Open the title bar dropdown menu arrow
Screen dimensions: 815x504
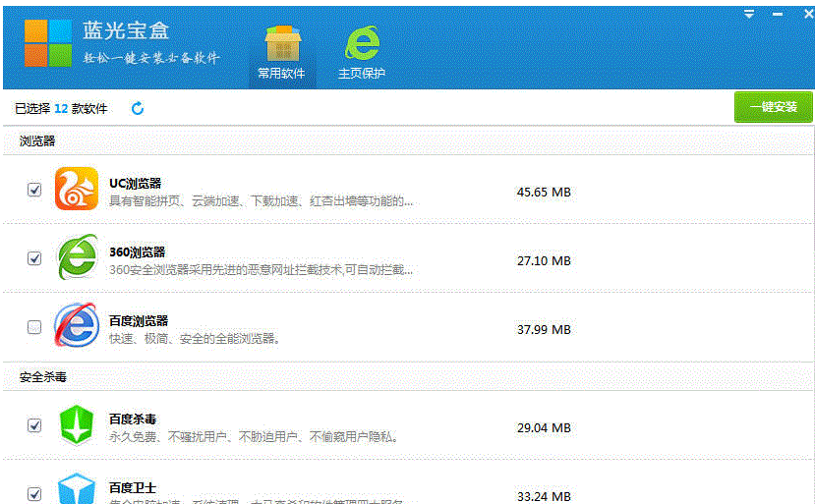749,14
